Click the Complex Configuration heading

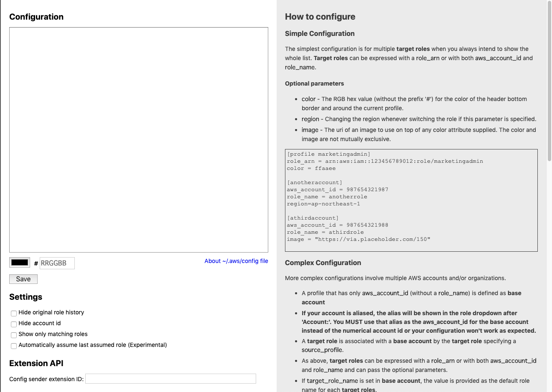pyautogui.click(x=323, y=263)
